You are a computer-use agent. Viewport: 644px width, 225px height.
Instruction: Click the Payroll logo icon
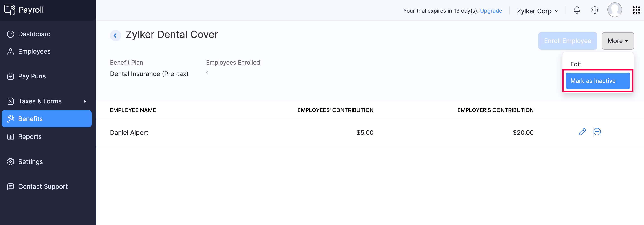(10, 10)
